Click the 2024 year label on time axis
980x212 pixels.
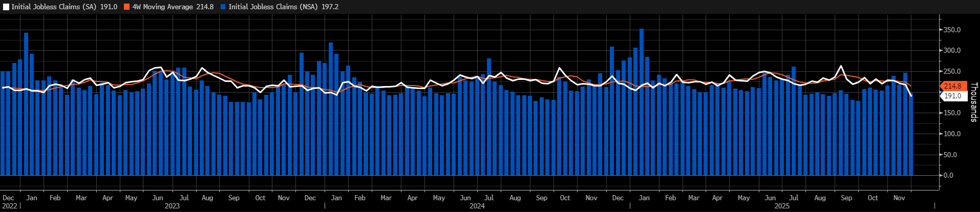477,206
